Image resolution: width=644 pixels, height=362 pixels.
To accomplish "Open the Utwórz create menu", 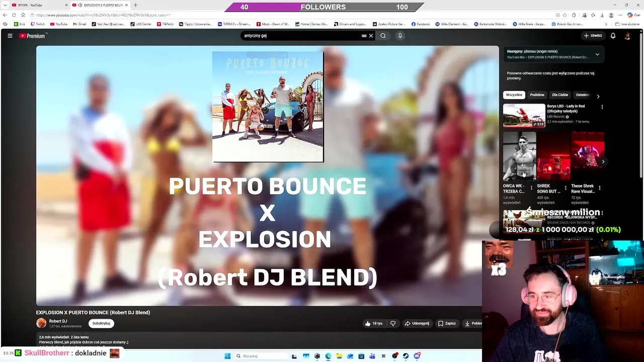I will (x=593, y=36).
